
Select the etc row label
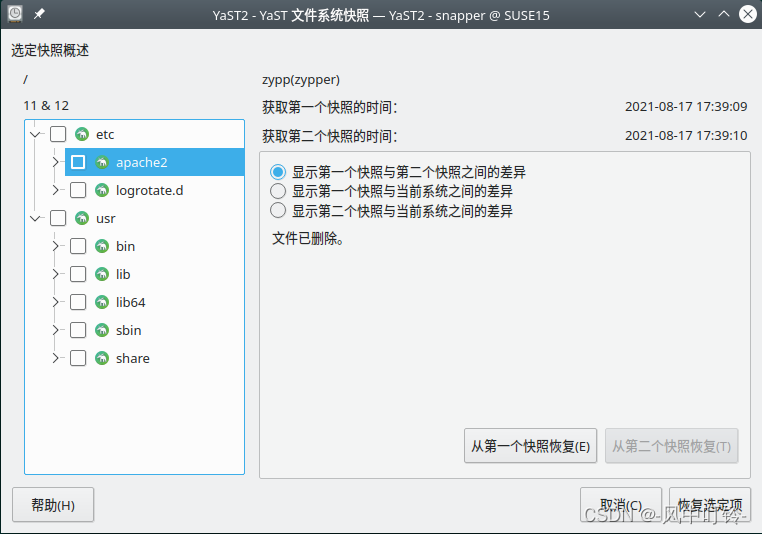[x=105, y=134]
